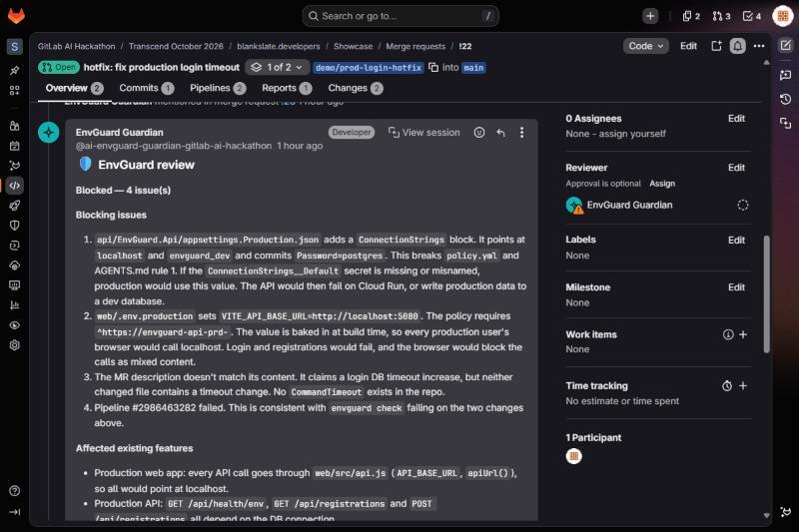Add time entry with plus icon

tap(743, 386)
